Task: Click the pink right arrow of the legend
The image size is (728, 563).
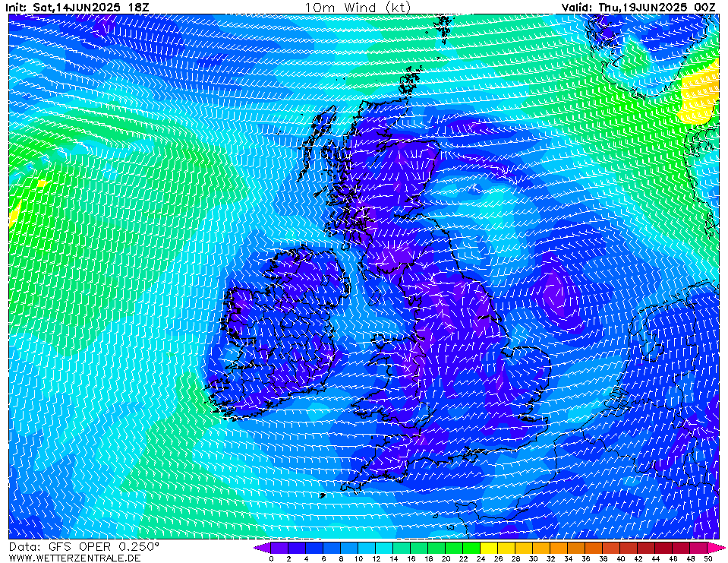Action: [717, 548]
